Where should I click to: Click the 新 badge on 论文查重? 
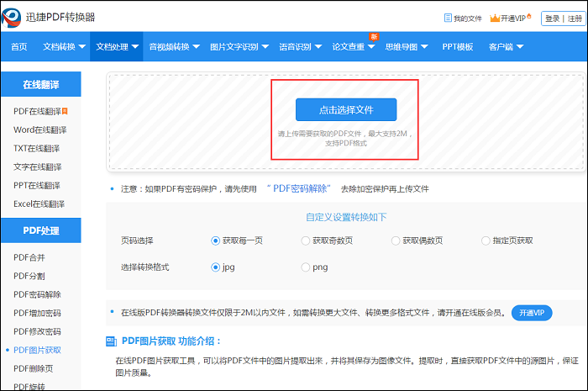(x=373, y=37)
